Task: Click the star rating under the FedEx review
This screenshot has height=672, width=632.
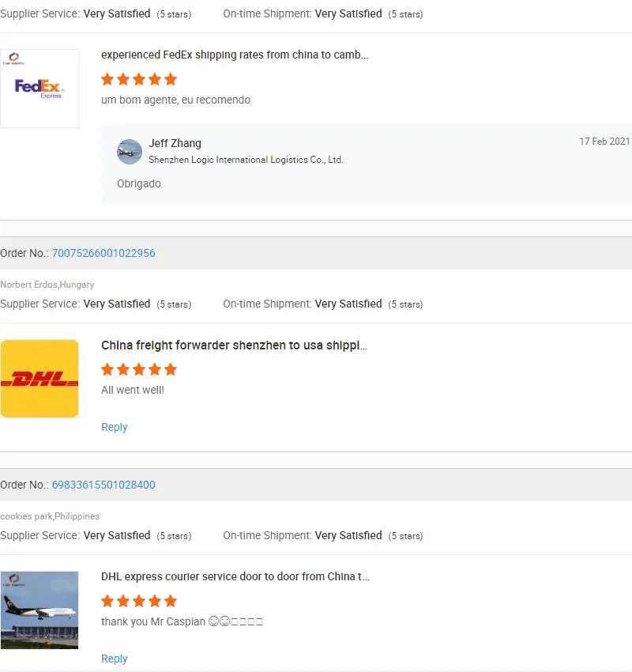Action: point(139,79)
